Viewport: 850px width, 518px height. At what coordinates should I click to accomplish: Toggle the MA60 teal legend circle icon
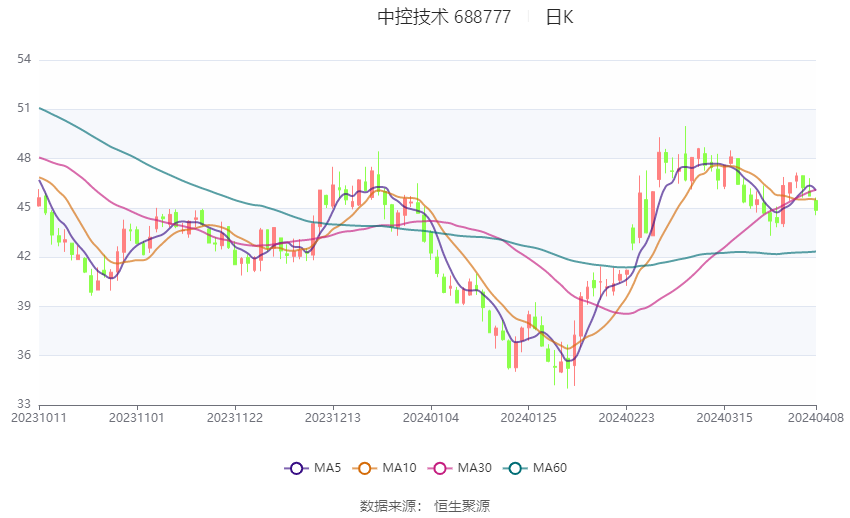click(515, 468)
